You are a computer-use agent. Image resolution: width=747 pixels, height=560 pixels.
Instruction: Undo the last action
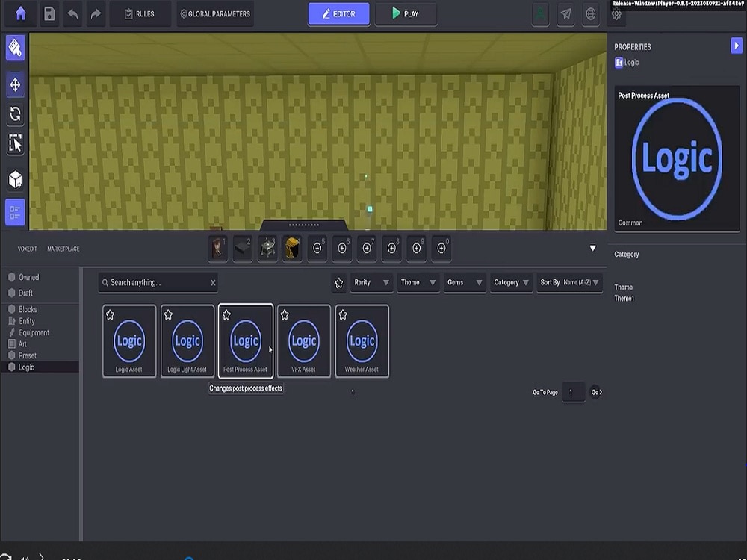(72, 13)
